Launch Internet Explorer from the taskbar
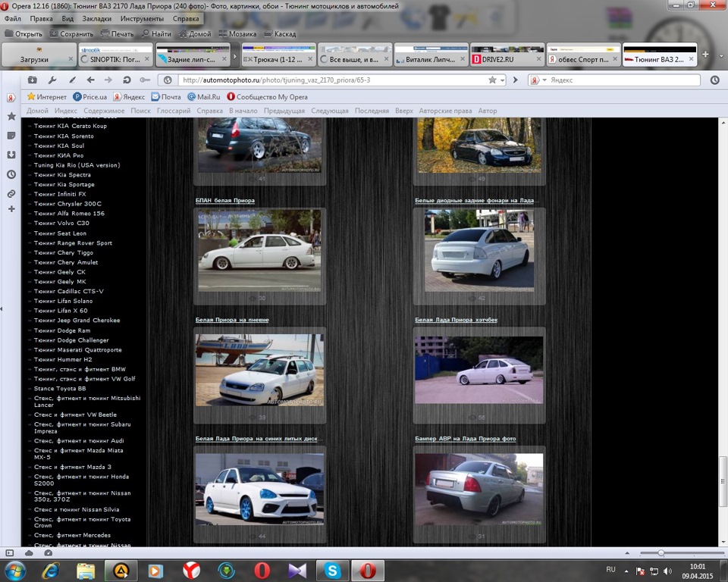 pyautogui.click(x=50, y=571)
